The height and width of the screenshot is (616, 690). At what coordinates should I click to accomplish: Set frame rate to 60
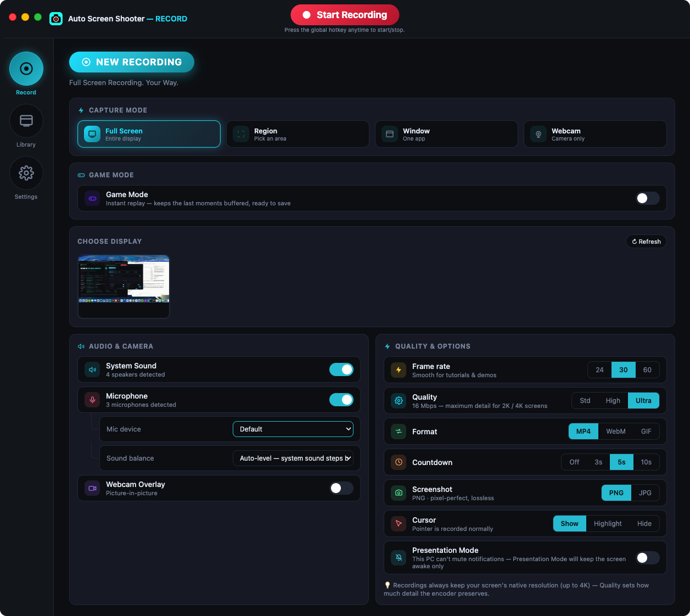coord(647,370)
